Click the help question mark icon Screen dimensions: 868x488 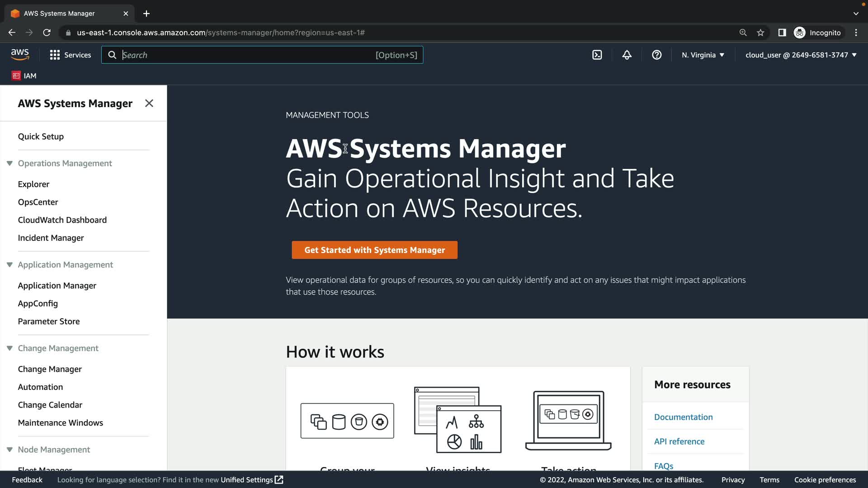pos(656,55)
